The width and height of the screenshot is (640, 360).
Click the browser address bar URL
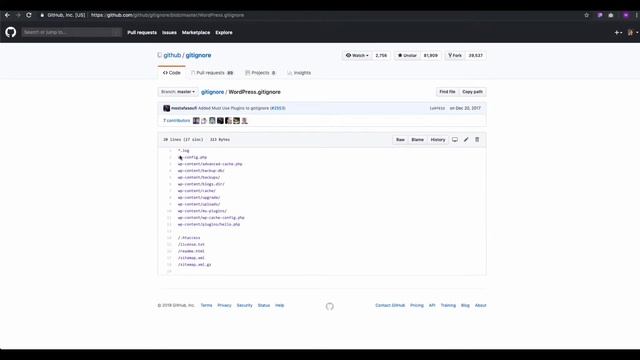(167, 15)
